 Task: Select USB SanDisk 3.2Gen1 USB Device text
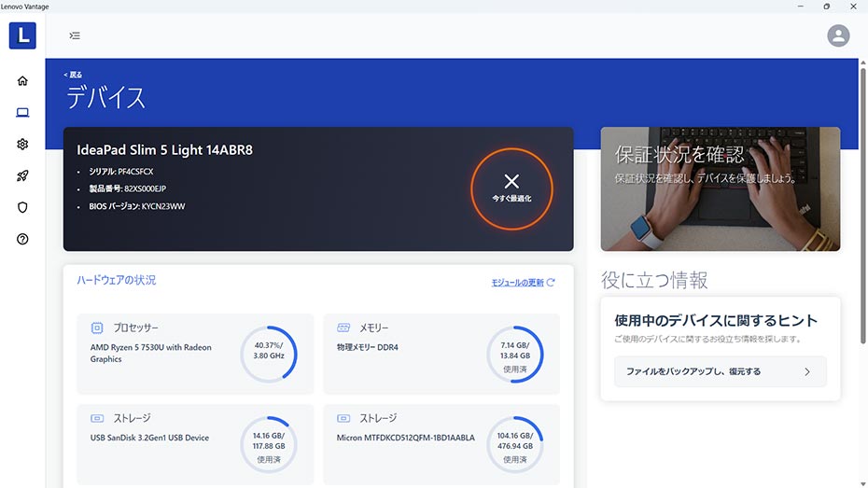coord(149,438)
